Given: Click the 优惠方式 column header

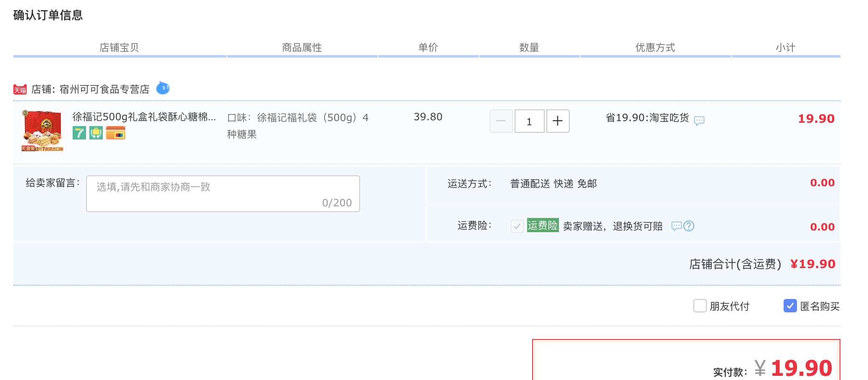Looking at the screenshot, I should point(655,48).
